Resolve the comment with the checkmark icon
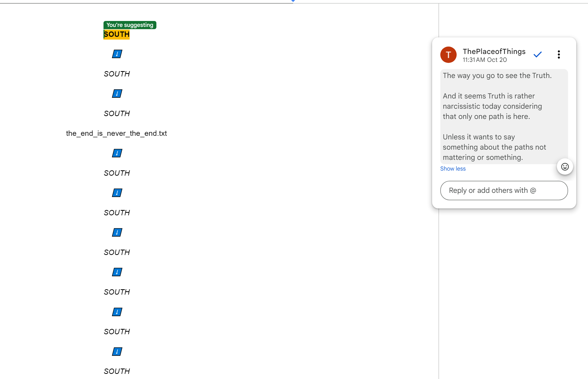The height and width of the screenshot is (379, 588). (x=538, y=54)
